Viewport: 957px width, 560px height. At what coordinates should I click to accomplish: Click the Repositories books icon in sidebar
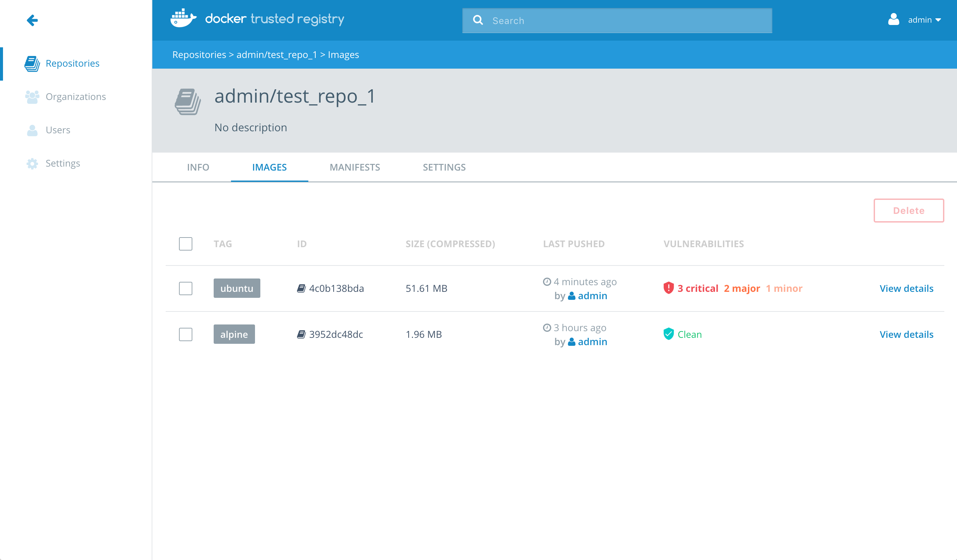pyautogui.click(x=32, y=63)
